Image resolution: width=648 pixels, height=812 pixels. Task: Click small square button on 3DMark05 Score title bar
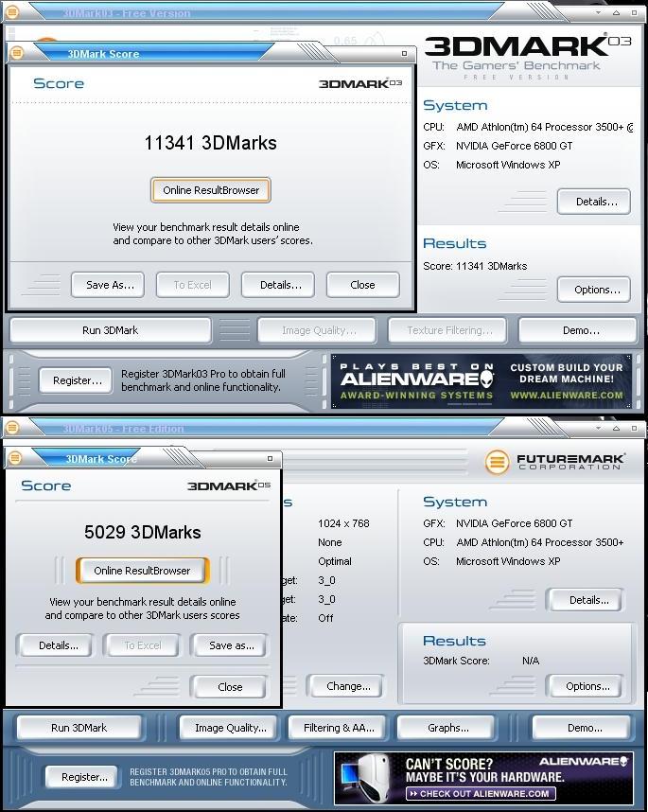coord(270,458)
